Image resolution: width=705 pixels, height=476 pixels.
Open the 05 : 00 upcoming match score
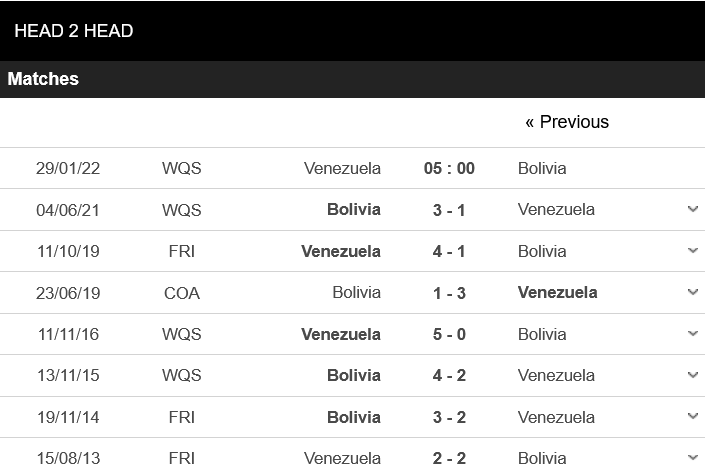[x=449, y=168]
